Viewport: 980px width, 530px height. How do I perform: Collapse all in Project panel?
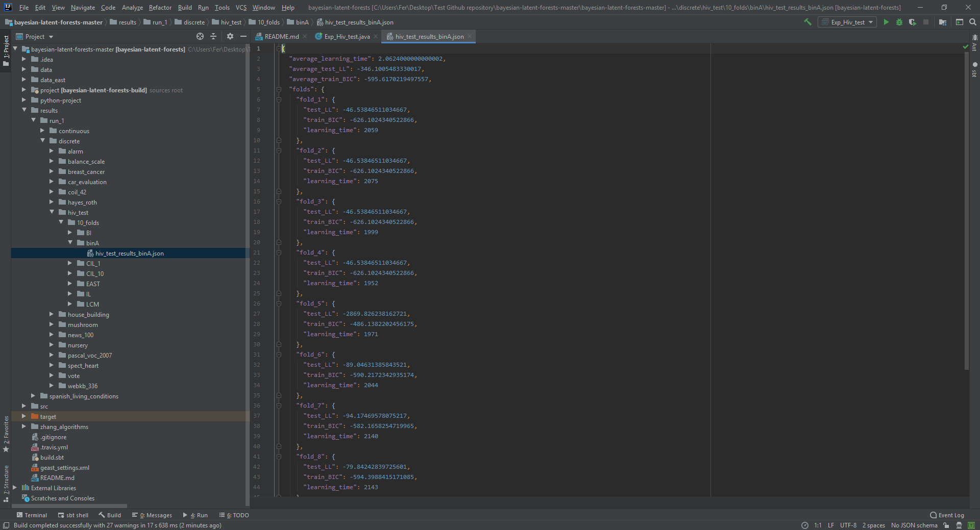click(213, 36)
